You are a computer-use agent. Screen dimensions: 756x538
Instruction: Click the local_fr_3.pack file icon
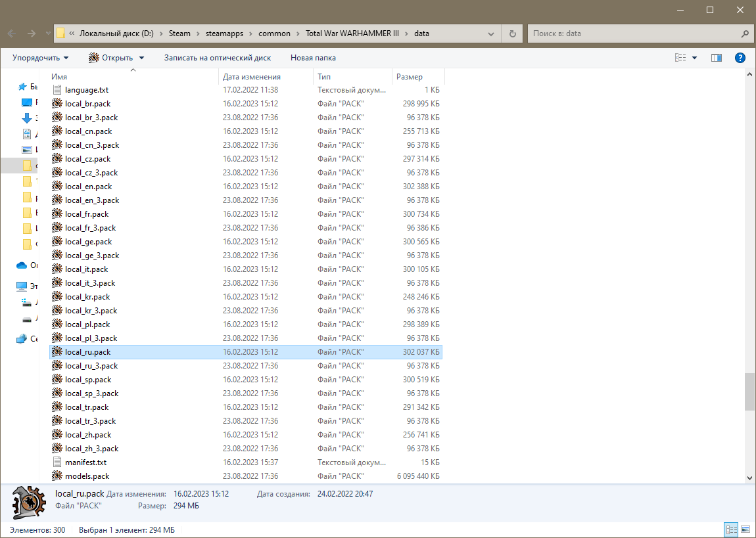pyautogui.click(x=57, y=228)
